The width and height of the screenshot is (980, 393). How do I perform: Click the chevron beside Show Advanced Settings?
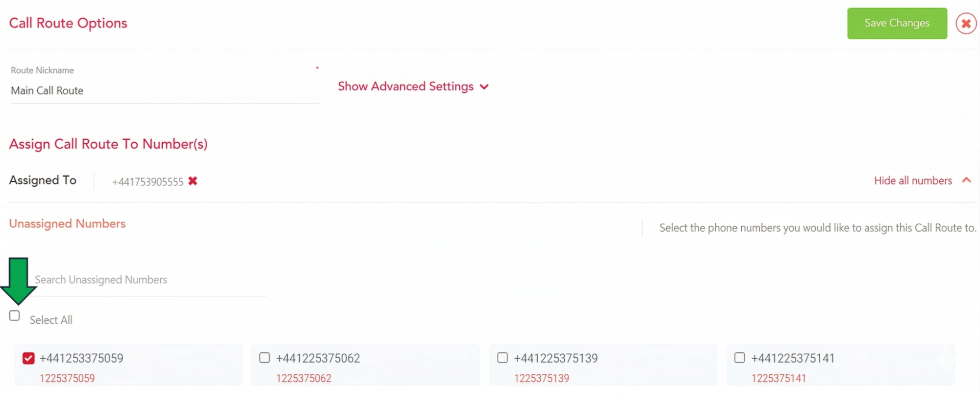(x=484, y=87)
